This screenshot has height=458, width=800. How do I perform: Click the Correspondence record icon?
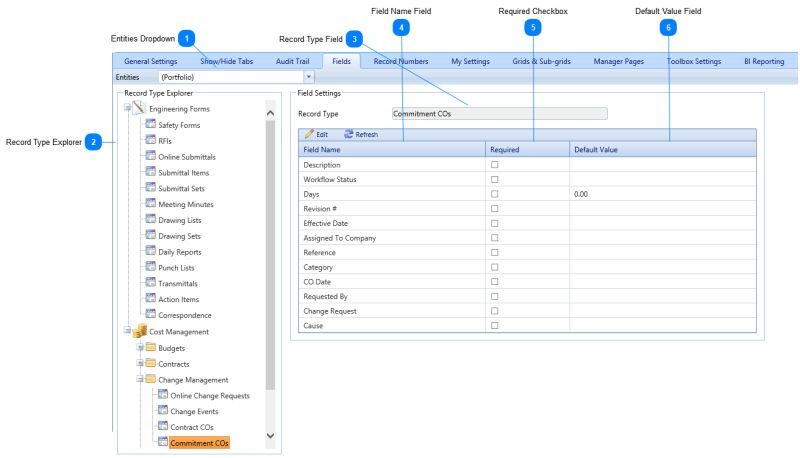tap(151, 314)
